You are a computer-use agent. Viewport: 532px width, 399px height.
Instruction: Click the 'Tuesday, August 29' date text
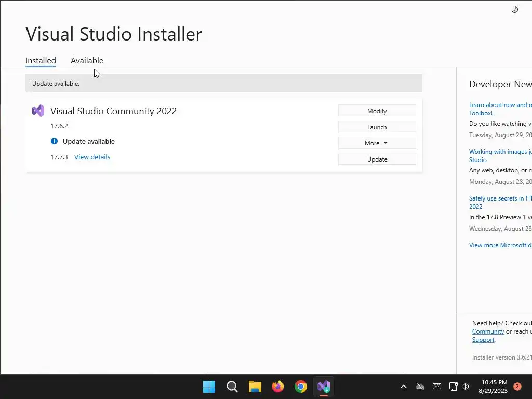[500, 135]
